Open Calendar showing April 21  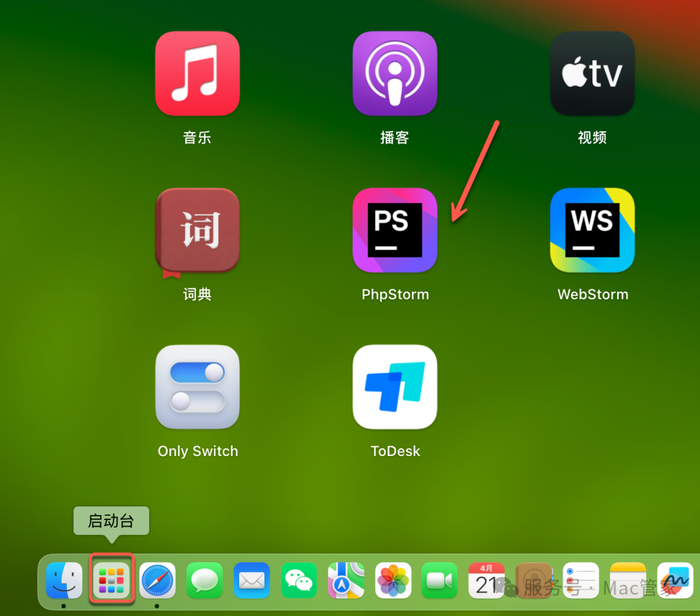coord(487,581)
